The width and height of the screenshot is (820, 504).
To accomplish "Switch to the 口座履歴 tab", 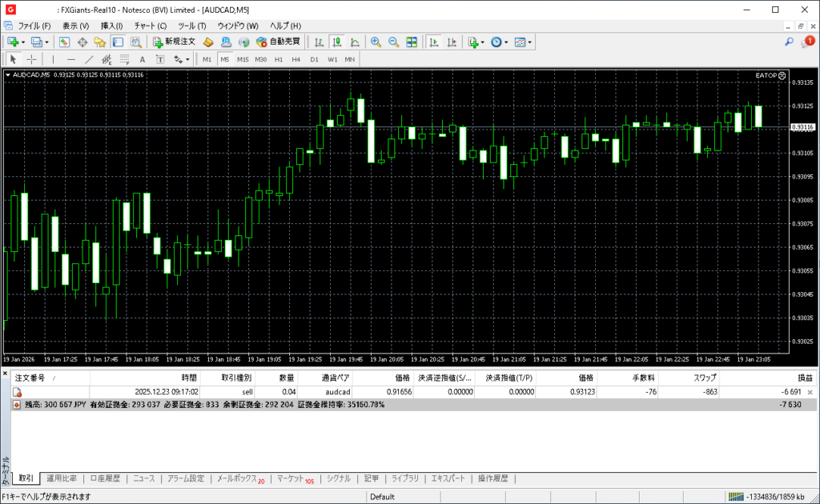I will point(105,478).
